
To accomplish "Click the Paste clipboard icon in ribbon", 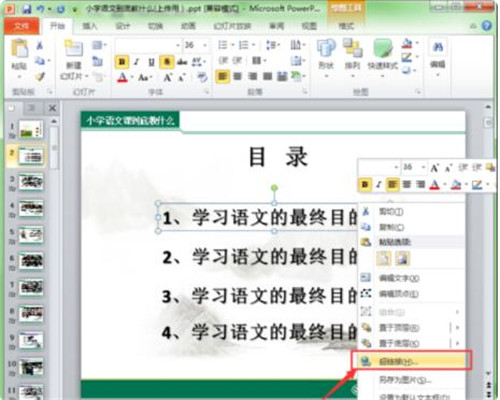I will tap(19, 48).
